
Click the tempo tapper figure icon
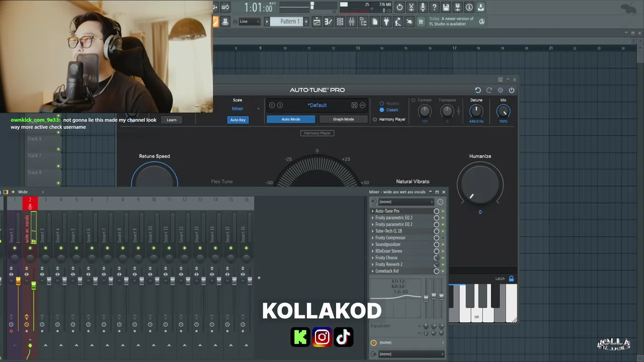pos(398,22)
